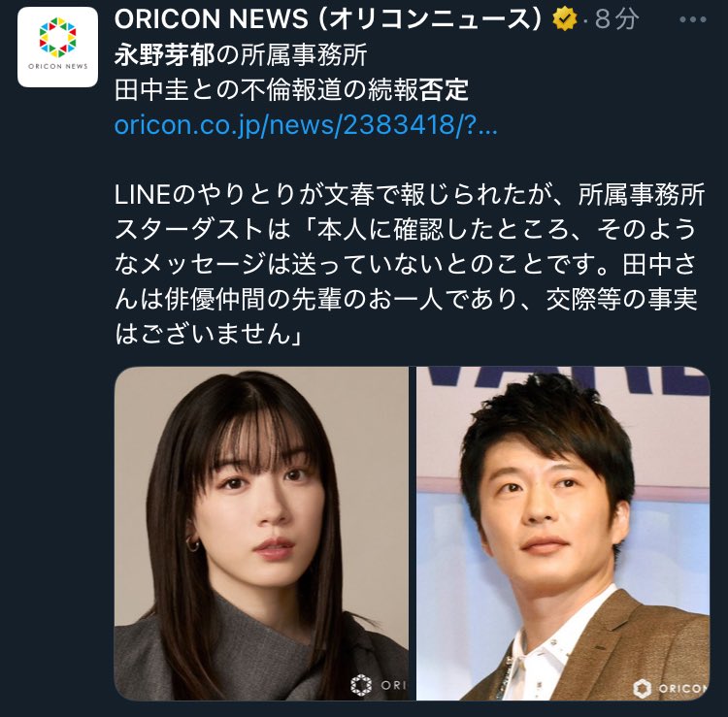Open the ORICON NEWS profile avatar

57,47
